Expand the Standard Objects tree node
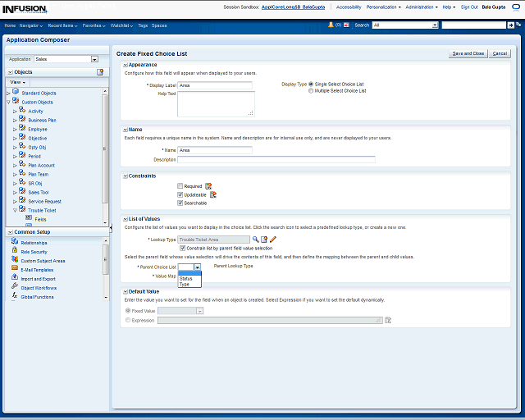Viewport: 525px width, 420px height. tap(9, 93)
